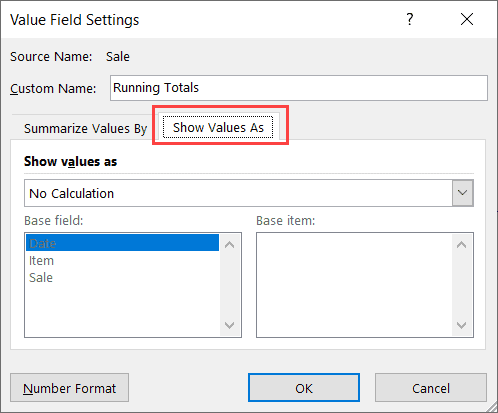This screenshot has width=498, height=413.
Task: Select Date in the Base field list
Action: click(x=122, y=243)
